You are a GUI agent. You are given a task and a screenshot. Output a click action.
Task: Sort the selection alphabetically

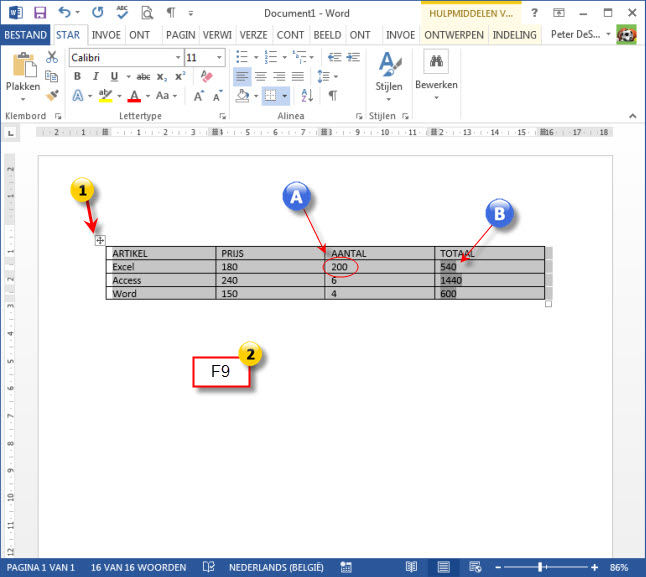[x=307, y=96]
